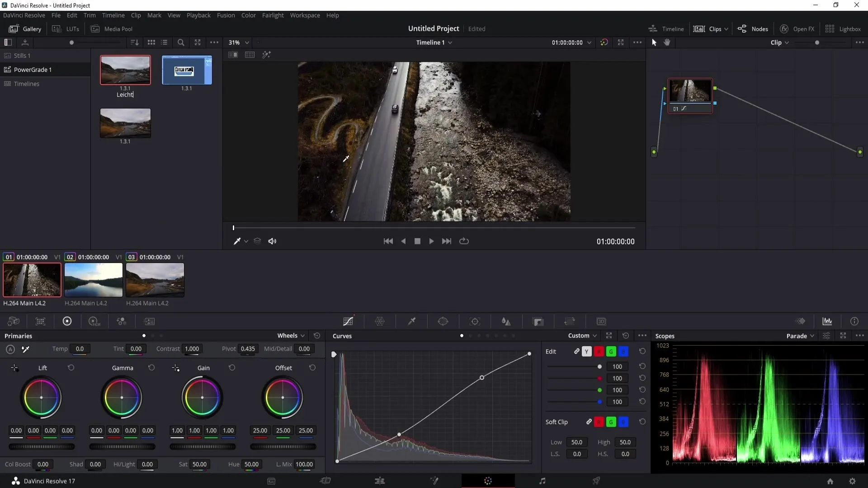Open the Color Match palette

click(41, 321)
